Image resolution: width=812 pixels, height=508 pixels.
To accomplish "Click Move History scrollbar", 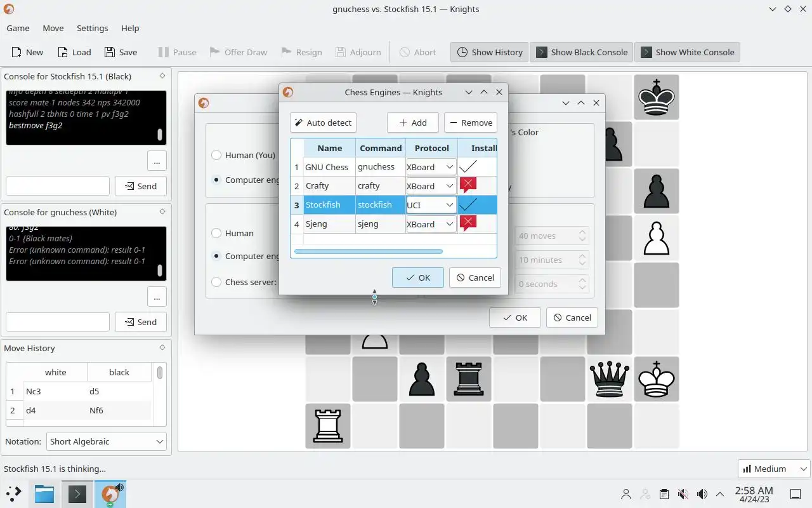I will 160,372.
